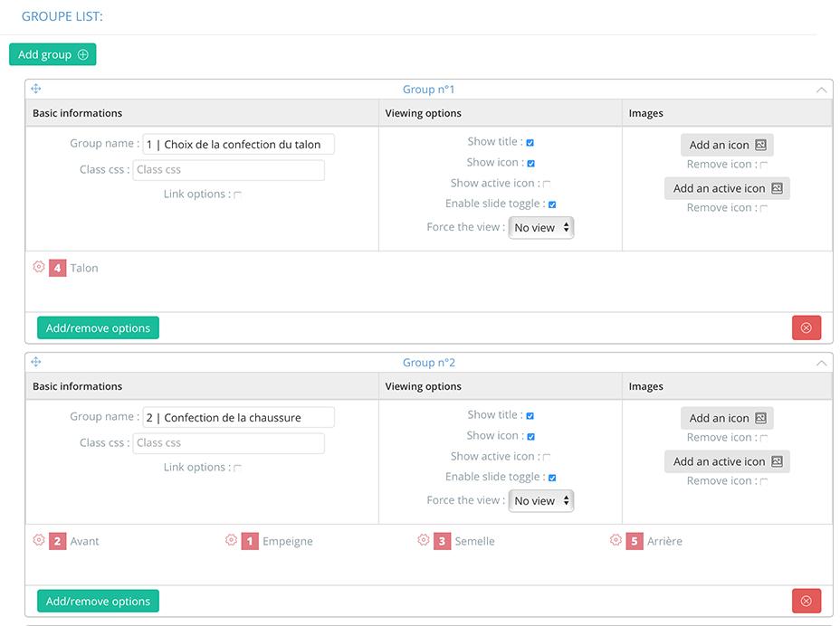Enable Show active icon in Group n°2
Image resolution: width=840 pixels, height=626 pixels.
tap(547, 457)
